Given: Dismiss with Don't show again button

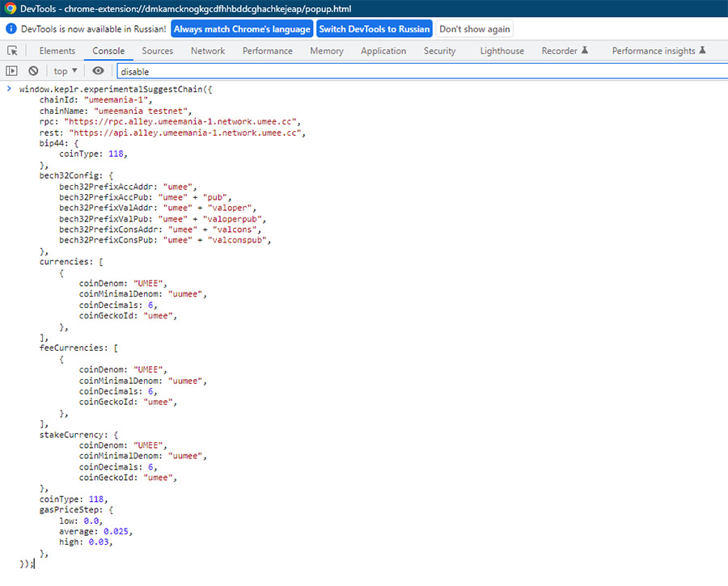Looking at the screenshot, I should coord(475,29).
